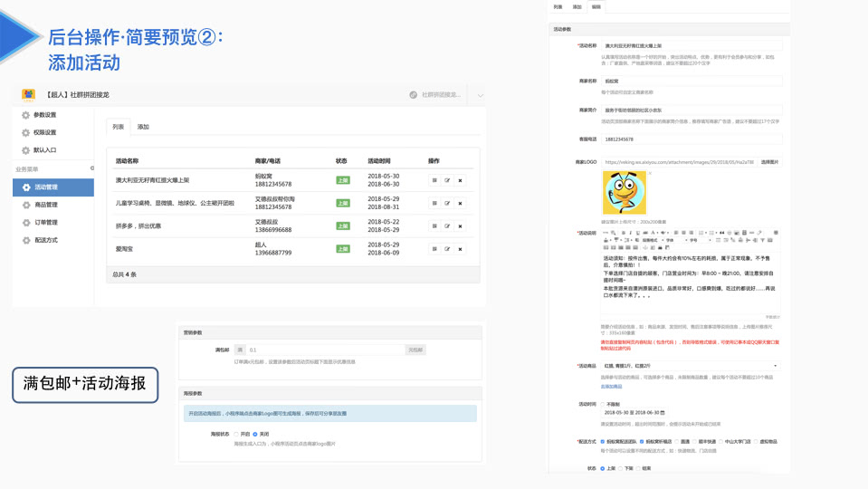
Task: Click the 社群拼团接龙 app logo icon
Action: tap(28, 95)
